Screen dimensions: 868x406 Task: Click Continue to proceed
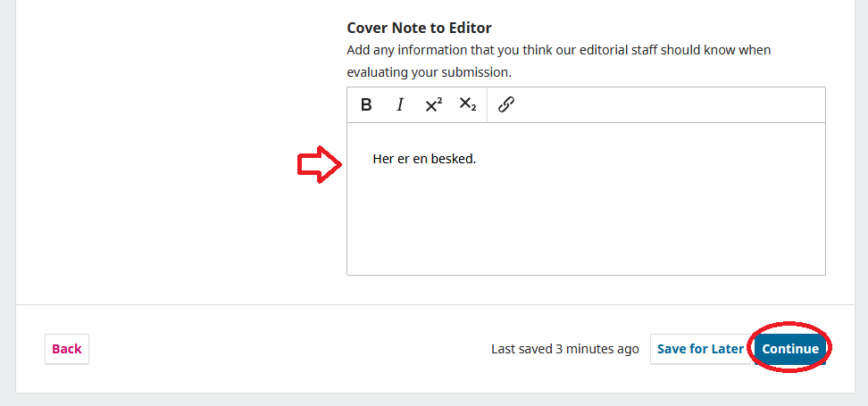tap(790, 349)
